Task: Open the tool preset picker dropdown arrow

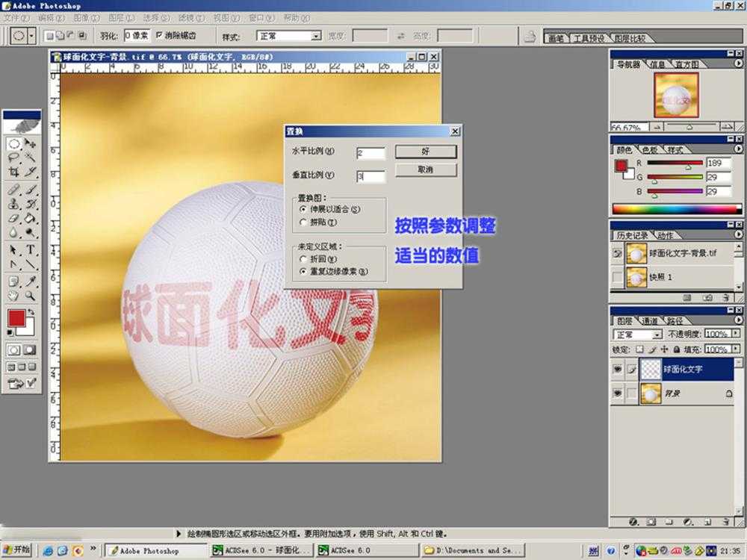Action: pyautogui.click(x=31, y=36)
